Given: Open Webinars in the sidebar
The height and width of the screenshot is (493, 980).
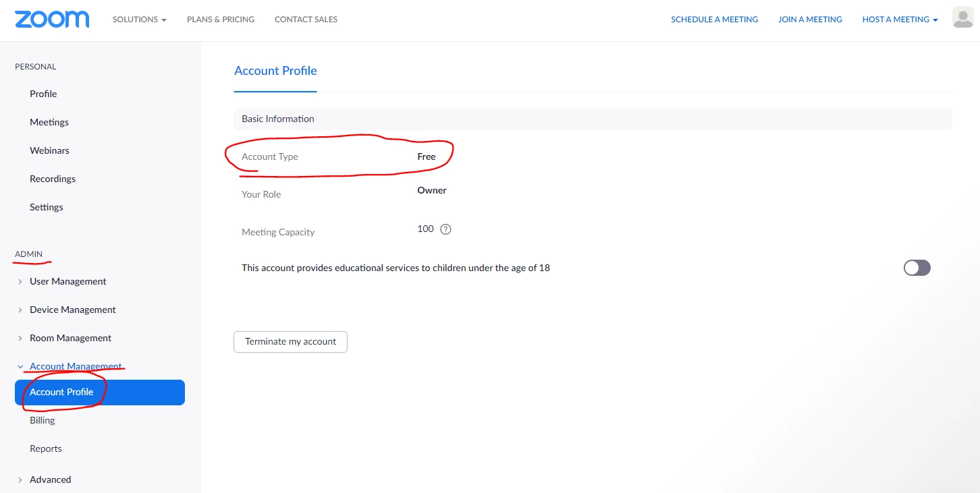Looking at the screenshot, I should point(49,150).
